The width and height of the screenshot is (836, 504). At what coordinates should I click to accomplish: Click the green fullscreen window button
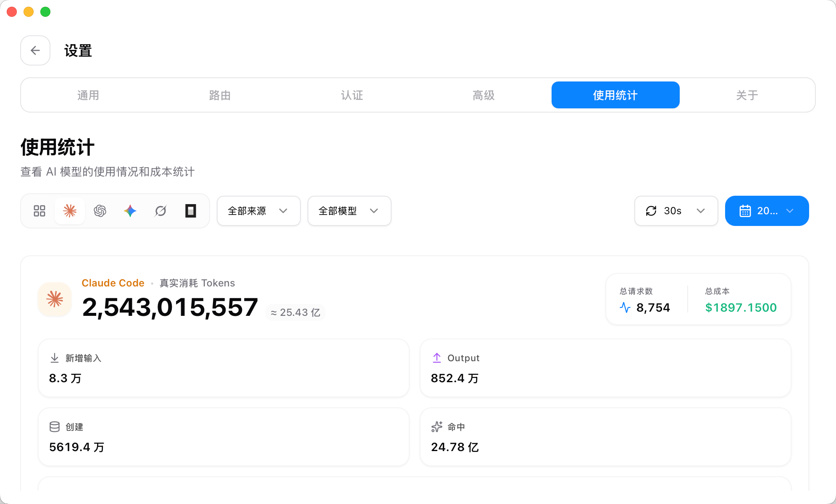45,12
